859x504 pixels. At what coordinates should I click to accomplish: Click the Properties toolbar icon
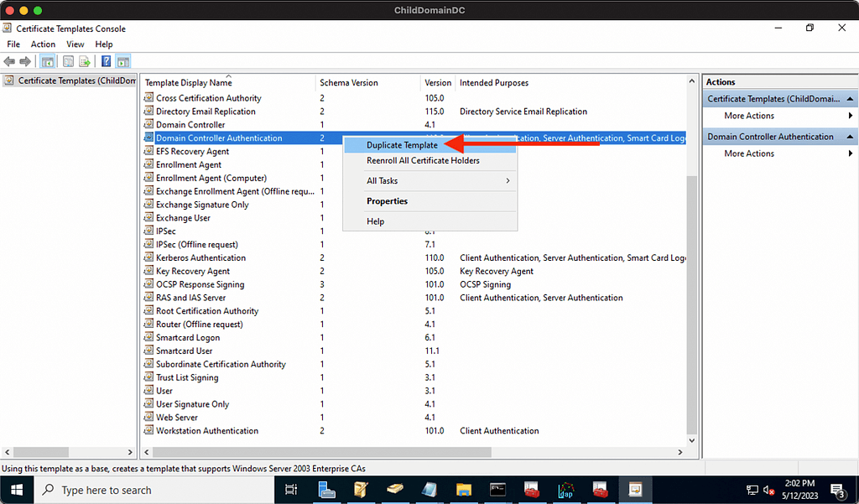click(x=69, y=61)
